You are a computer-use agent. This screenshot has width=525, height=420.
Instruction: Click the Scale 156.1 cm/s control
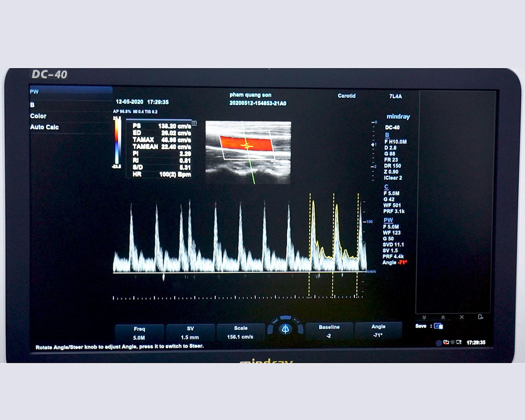point(240,333)
